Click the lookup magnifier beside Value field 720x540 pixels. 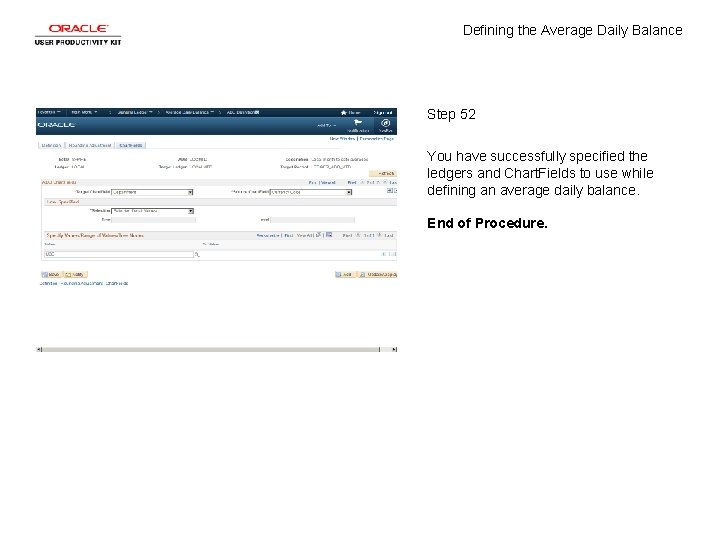[197, 254]
